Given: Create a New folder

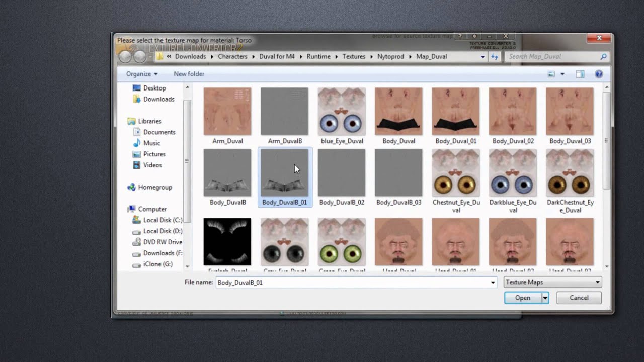Looking at the screenshot, I should (x=189, y=74).
